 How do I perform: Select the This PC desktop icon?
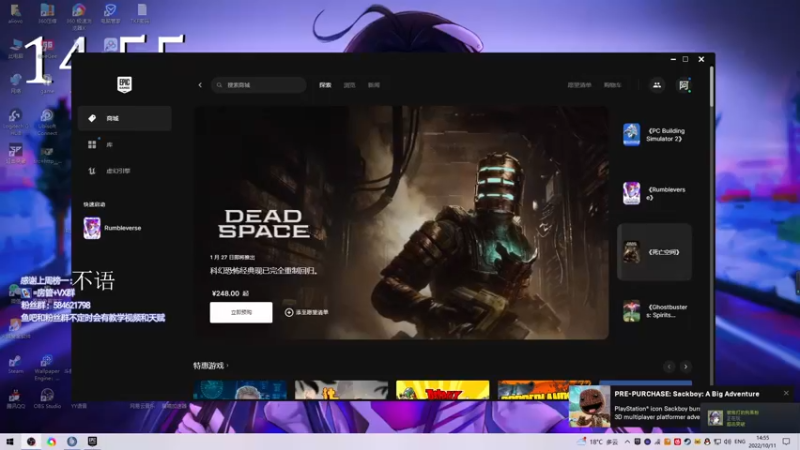pos(15,49)
